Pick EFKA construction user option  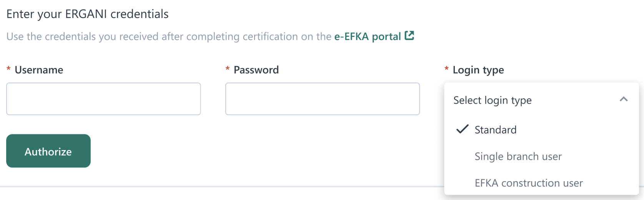[528, 183]
